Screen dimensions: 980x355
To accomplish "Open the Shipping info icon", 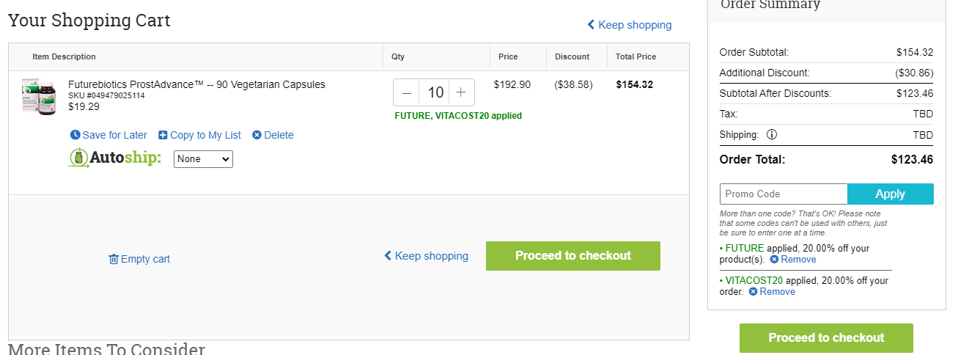I will (771, 134).
